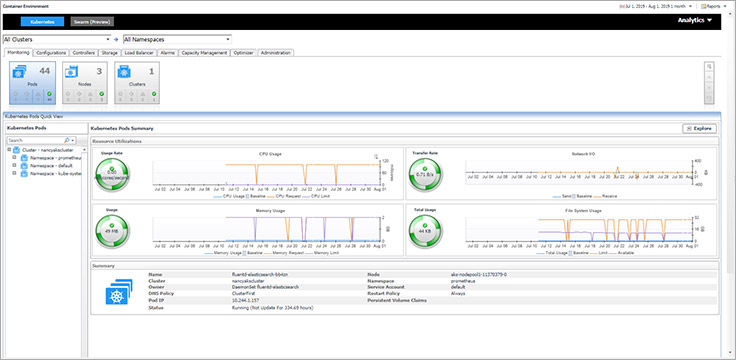Viewport: 736px width, 360px height.
Task: Click the top icon in tile view toolbar
Action: click(709, 67)
